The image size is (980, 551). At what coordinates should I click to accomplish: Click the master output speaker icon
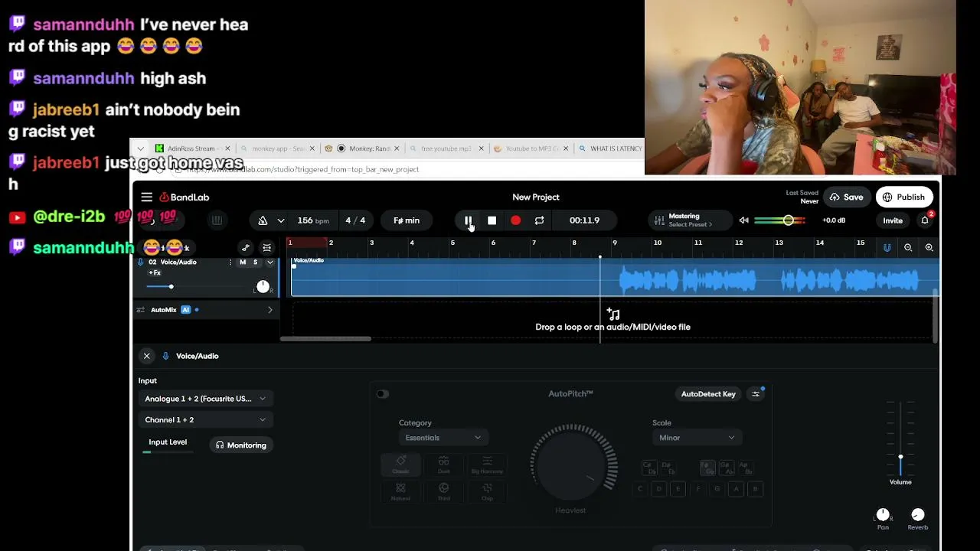(x=743, y=220)
